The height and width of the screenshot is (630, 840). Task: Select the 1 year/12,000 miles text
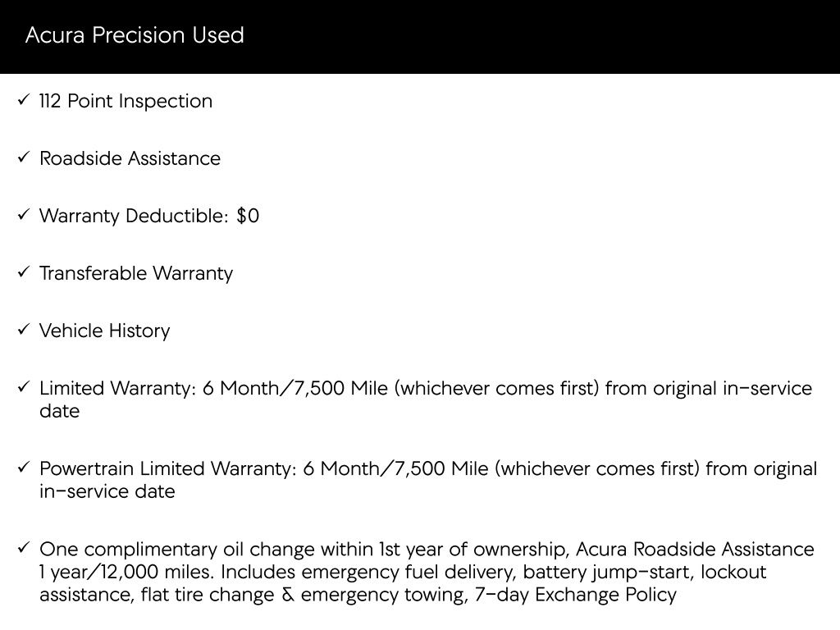point(126,572)
